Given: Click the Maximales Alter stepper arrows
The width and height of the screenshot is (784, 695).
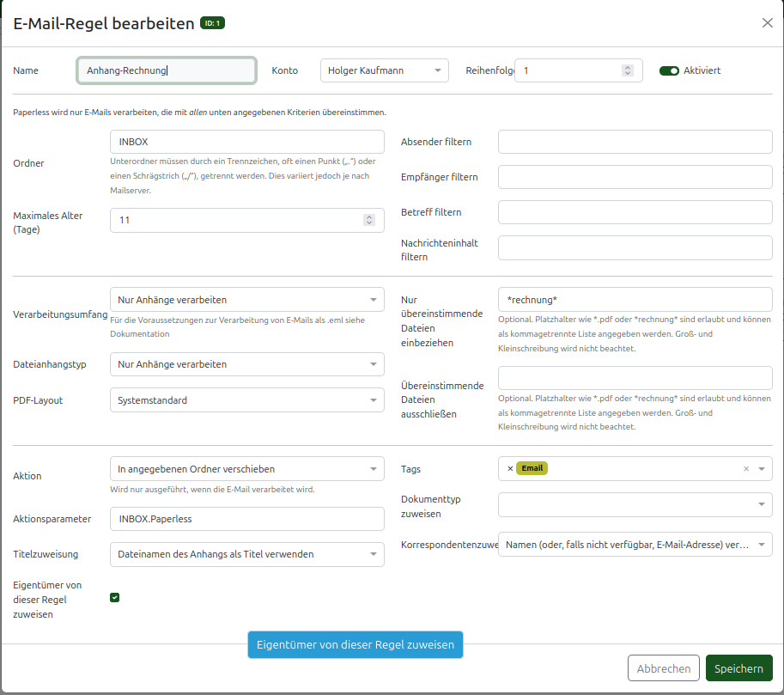Looking at the screenshot, I should (369, 220).
